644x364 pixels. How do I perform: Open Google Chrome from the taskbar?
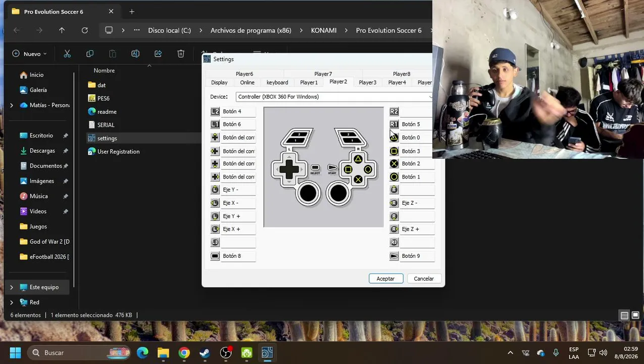coord(184,353)
